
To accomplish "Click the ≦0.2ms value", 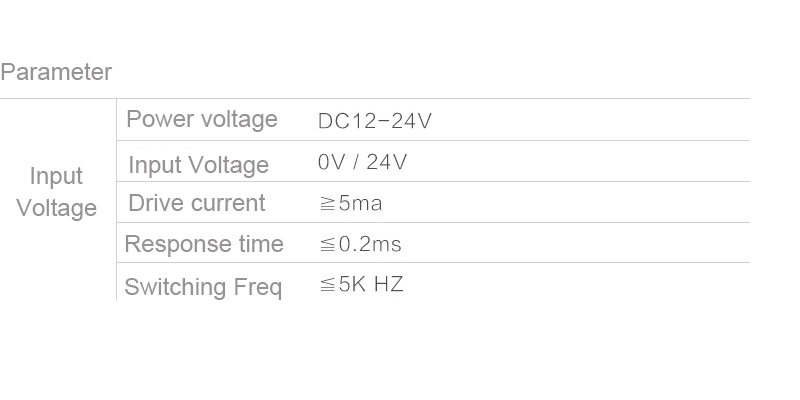I will (360, 244).
